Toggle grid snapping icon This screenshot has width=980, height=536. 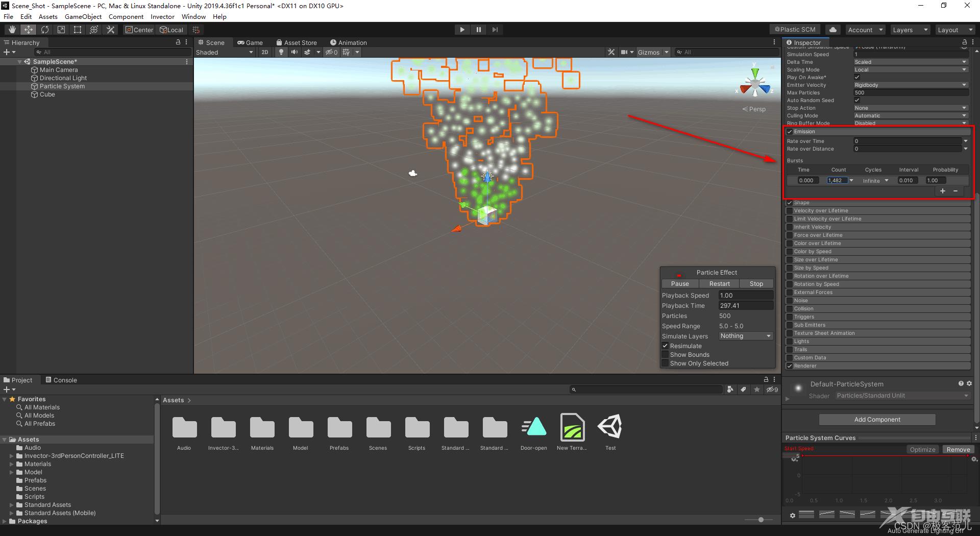click(196, 30)
